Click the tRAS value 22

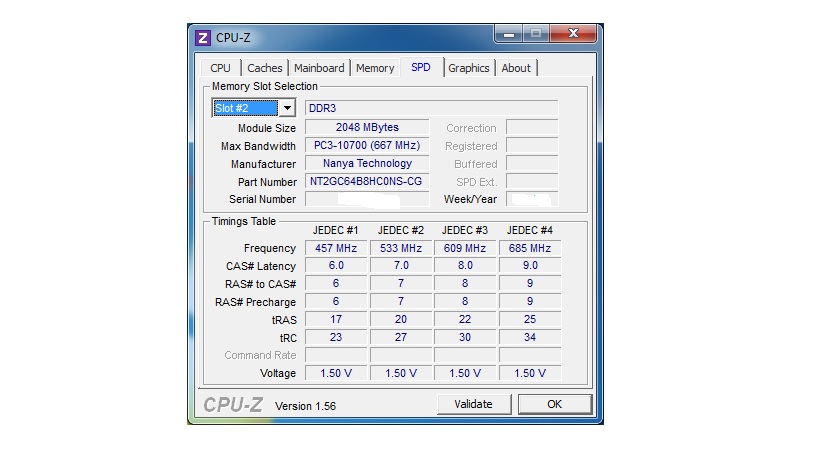[465, 319]
